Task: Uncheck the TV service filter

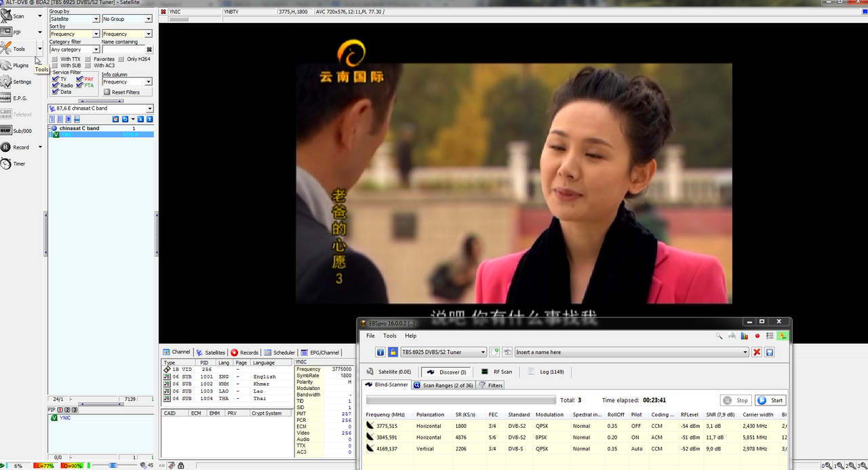Action: tap(56, 79)
